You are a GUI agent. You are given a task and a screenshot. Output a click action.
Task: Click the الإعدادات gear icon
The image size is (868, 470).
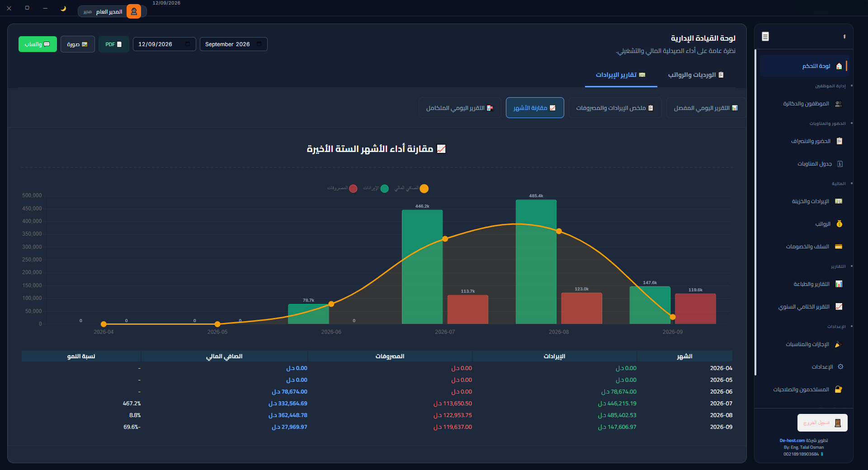840,367
